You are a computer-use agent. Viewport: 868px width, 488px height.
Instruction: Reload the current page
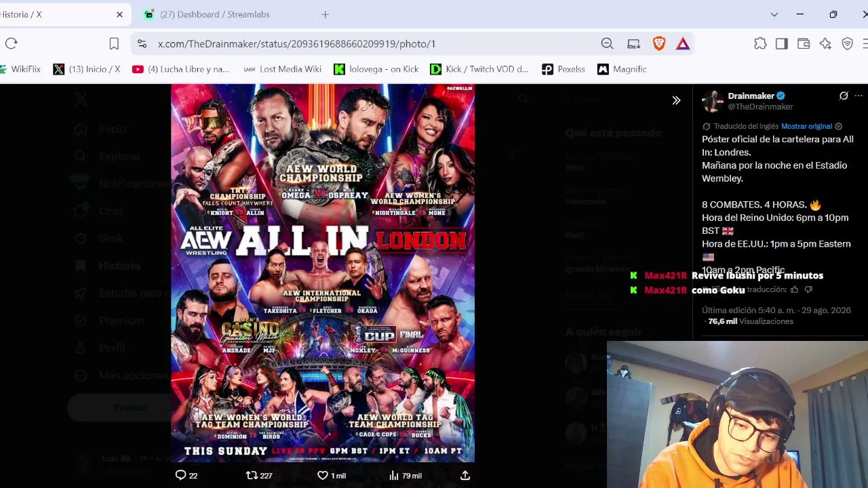(x=11, y=43)
